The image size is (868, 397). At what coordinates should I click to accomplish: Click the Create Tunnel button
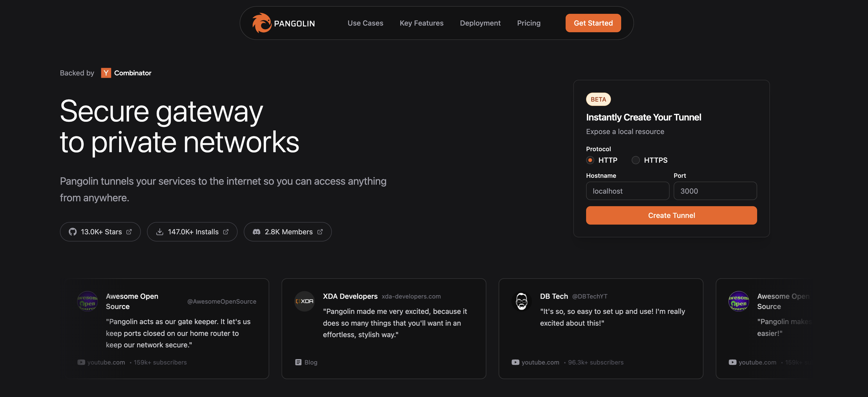[x=671, y=215]
